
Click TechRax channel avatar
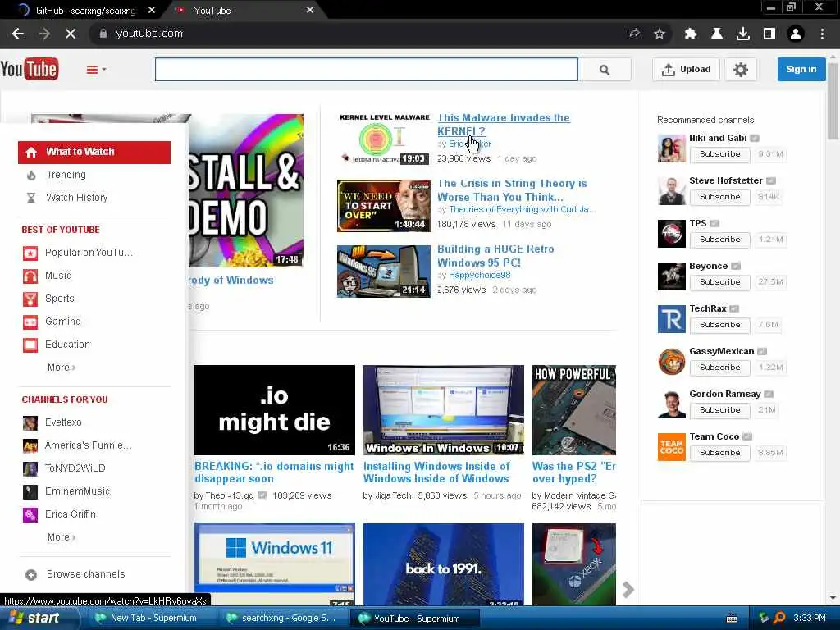click(671, 319)
